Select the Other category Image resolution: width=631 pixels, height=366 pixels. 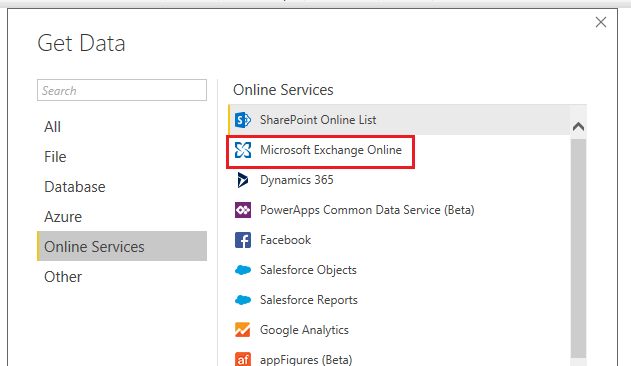tap(122, 277)
